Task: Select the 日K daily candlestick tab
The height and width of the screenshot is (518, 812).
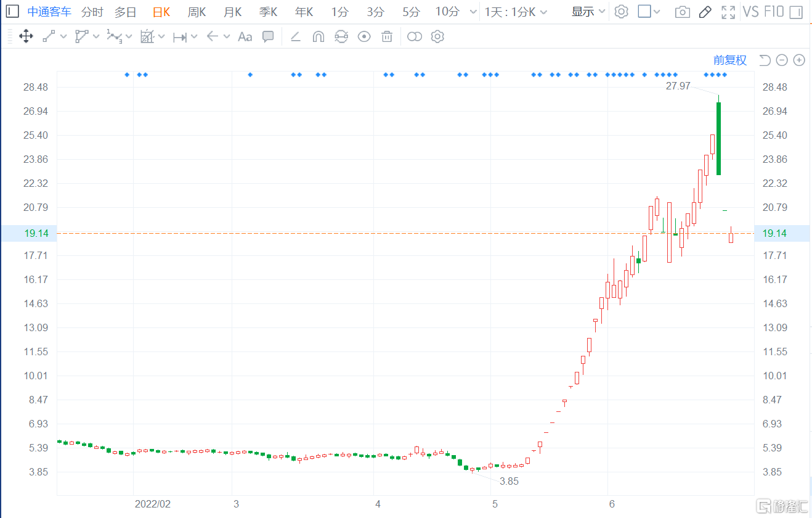Action: [161, 12]
